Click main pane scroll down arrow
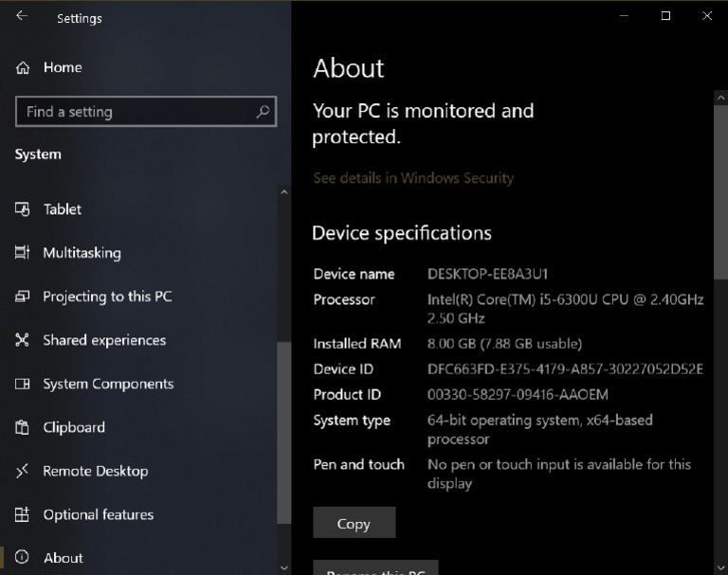The image size is (728, 575). pyautogui.click(x=720, y=567)
